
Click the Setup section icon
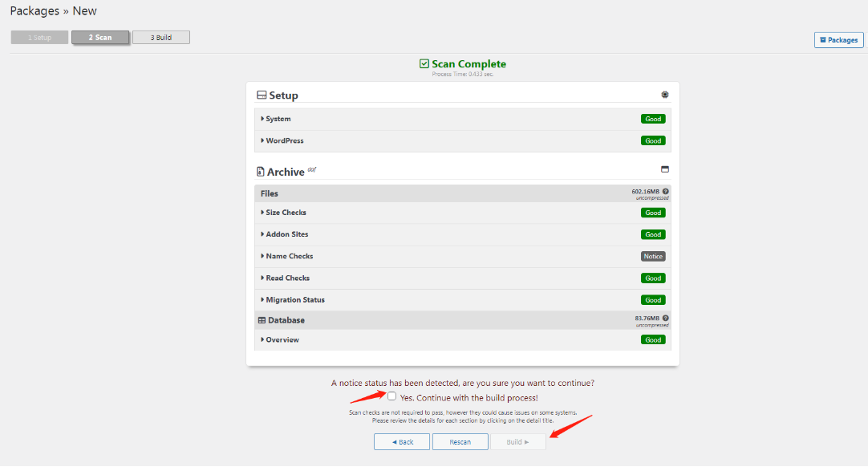(262, 95)
